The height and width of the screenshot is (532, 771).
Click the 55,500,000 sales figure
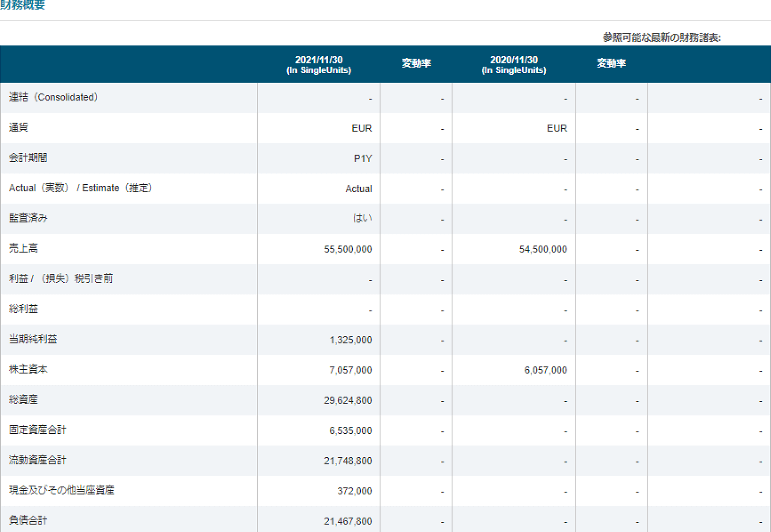point(348,249)
